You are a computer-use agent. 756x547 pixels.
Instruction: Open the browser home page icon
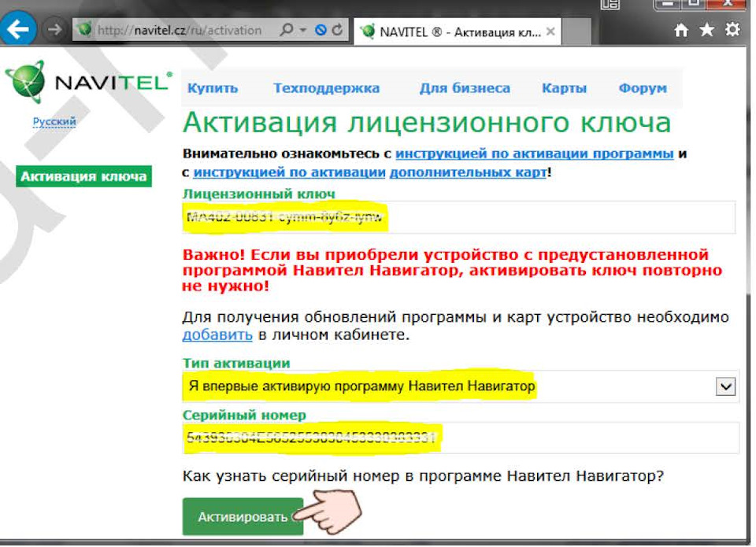click(680, 30)
